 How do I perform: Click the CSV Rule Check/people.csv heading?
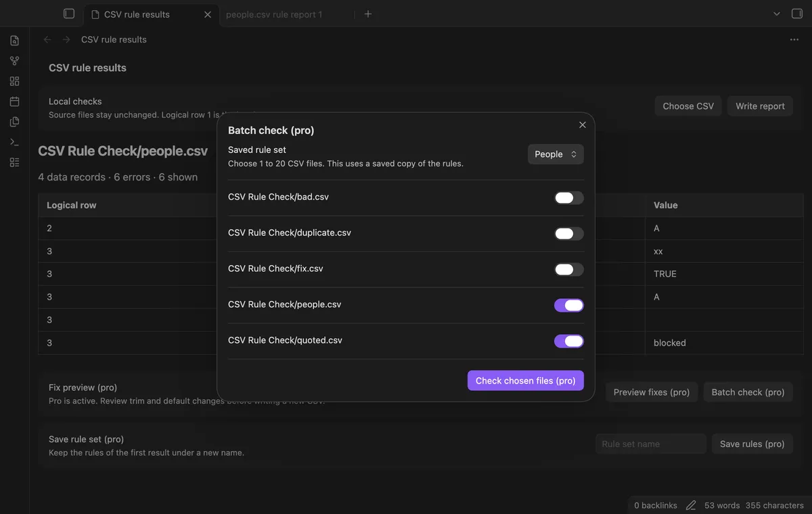(x=123, y=151)
